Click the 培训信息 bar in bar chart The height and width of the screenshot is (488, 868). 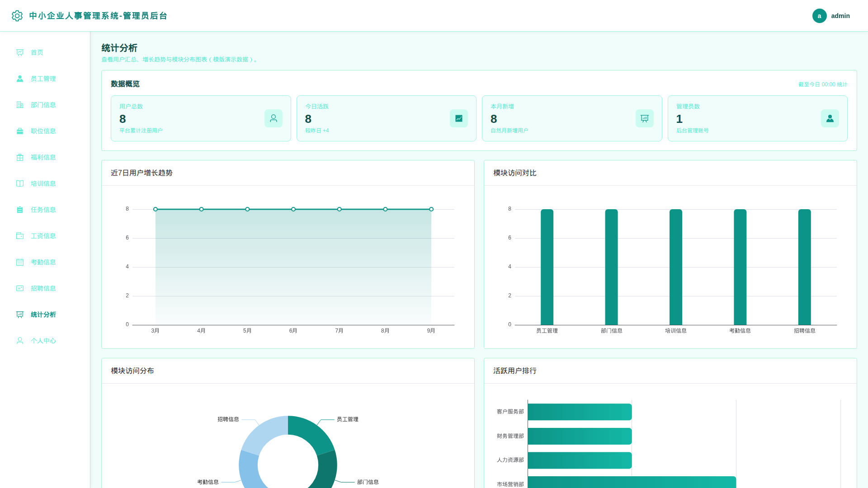point(676,267)
